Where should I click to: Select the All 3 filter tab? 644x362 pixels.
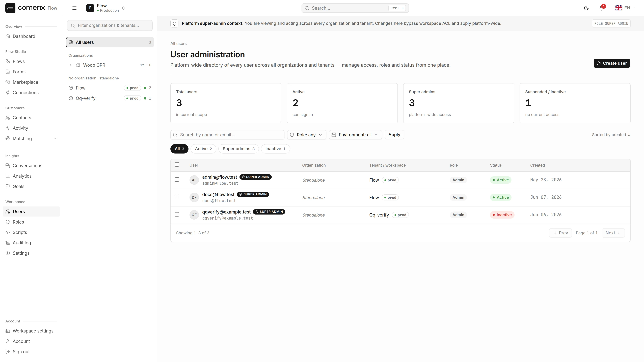pos(179,149)
